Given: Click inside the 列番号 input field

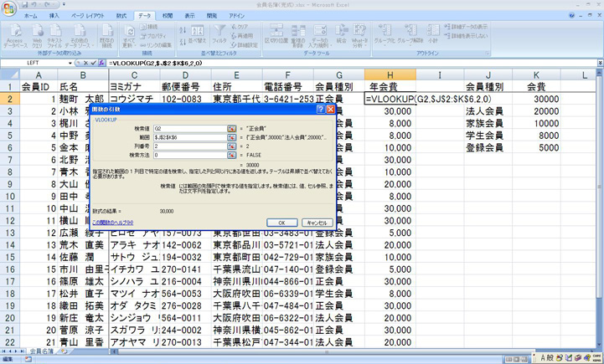Looking at the screenshot, I should [x=190, y=146].
